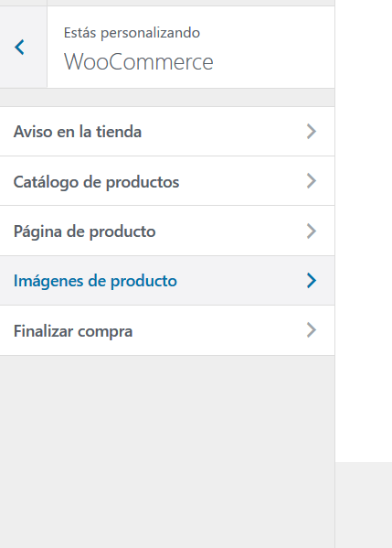Click the chevron beside Aviso en la tienda
392x548 pixels.
312,132
